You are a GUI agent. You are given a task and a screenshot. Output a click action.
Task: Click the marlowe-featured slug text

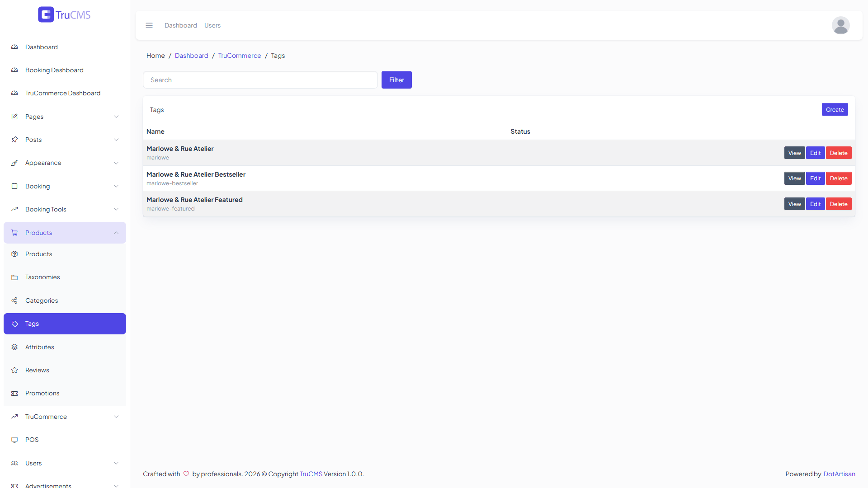(170, 209)
